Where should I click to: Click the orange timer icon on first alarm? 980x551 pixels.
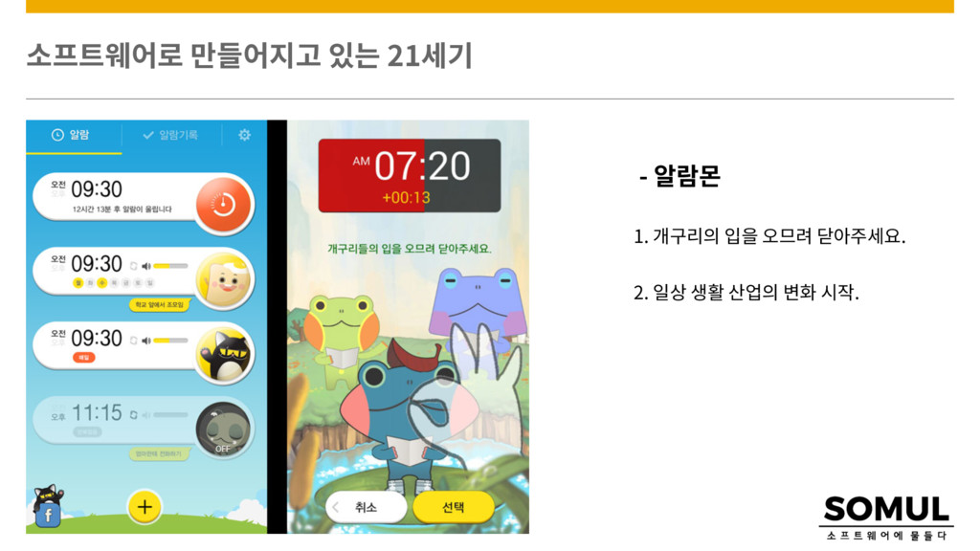click(x=222, y=205)
